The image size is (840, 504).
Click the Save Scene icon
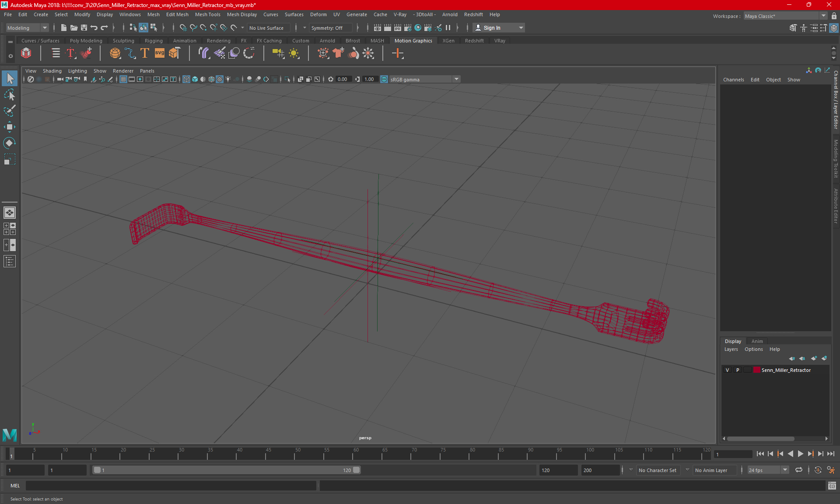84,28
